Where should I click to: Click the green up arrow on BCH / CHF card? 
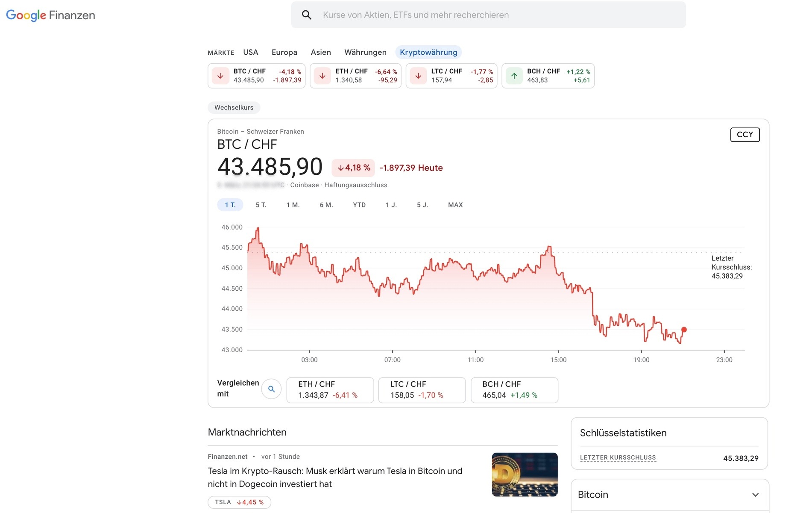[514, 76]
